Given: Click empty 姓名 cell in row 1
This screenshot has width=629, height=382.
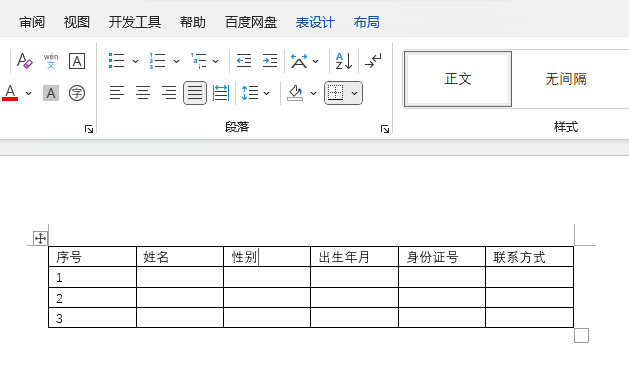Looking at the screenshot, I should (x=180, y=277).
